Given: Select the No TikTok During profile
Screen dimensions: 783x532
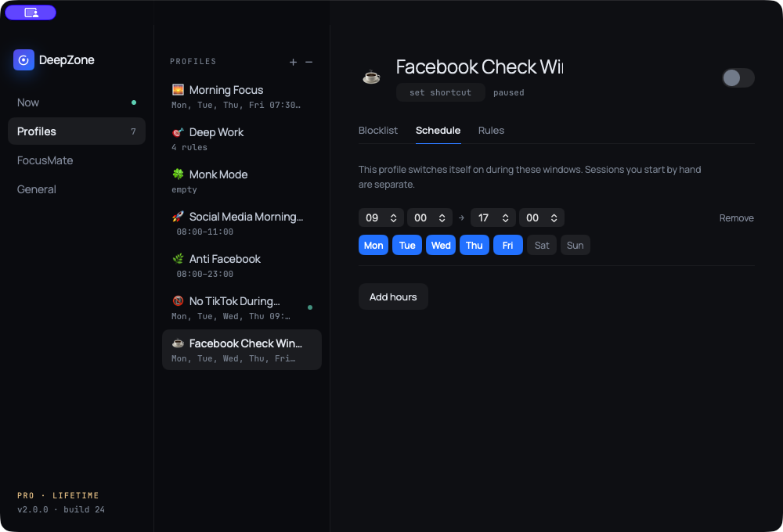Looking at the screenshot, I should [x=242, y=307].
